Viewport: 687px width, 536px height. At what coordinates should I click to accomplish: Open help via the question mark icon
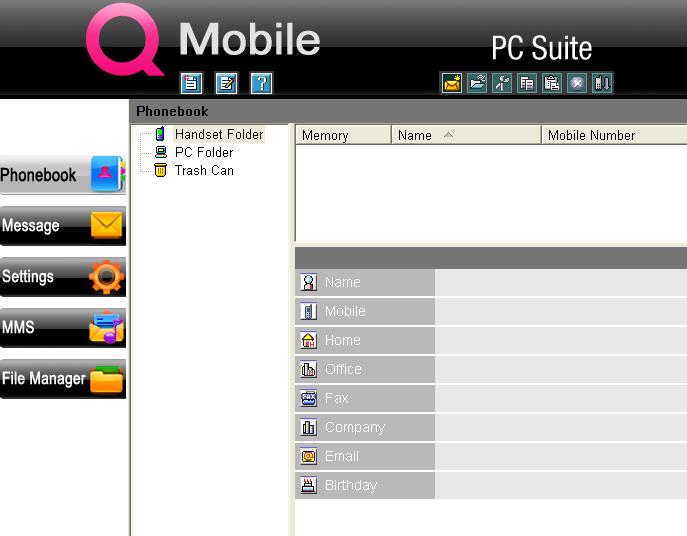coord(261,83)
